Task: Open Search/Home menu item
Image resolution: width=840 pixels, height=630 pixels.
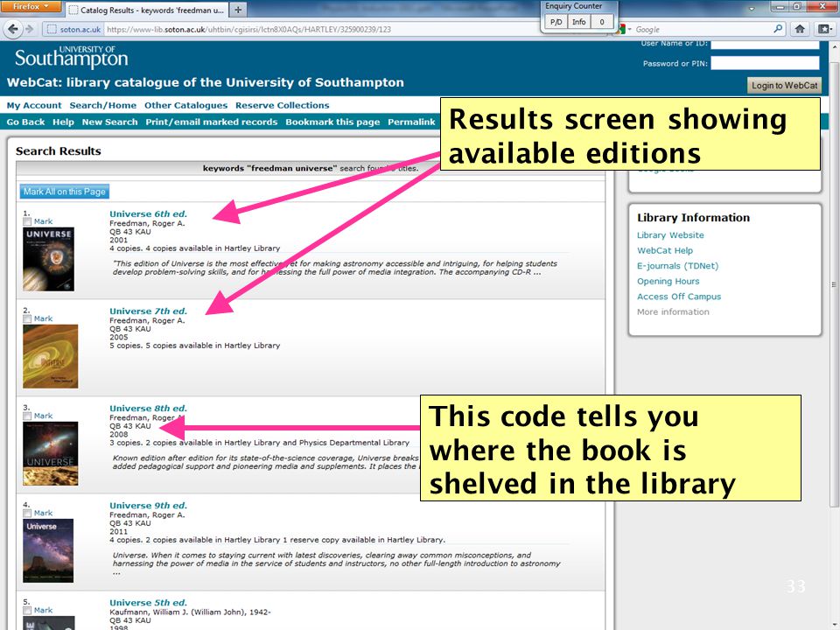Action: 103,106
